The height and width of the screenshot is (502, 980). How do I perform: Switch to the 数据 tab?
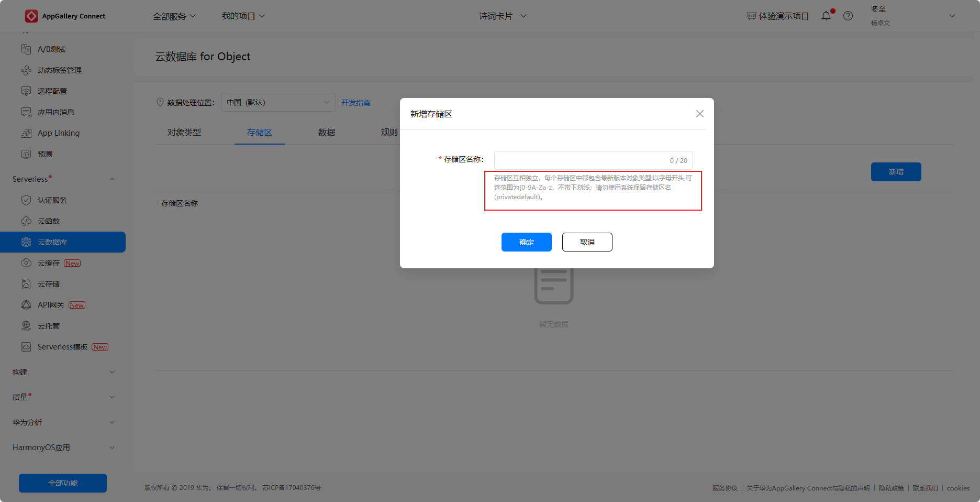(x=327, y=133)
